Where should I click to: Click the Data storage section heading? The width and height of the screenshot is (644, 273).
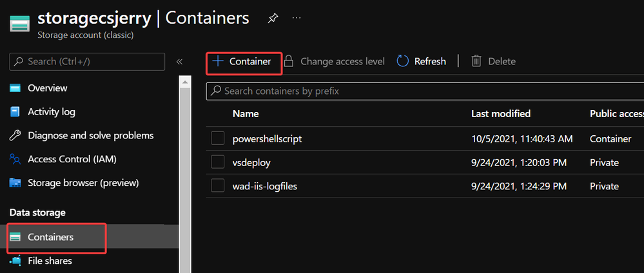tap(37, 212)
